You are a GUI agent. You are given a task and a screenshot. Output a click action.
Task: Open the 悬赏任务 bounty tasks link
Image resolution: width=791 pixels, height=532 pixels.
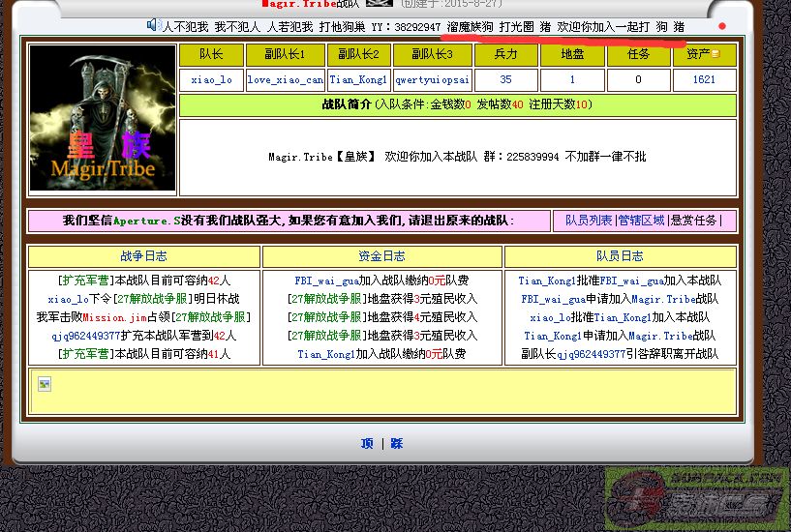(x=694, y=221)
